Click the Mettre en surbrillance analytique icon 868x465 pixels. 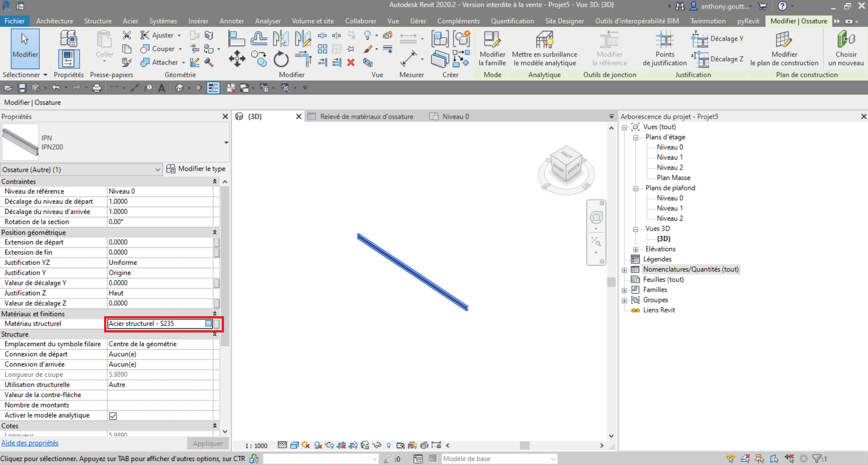click(x=544, y=41)
